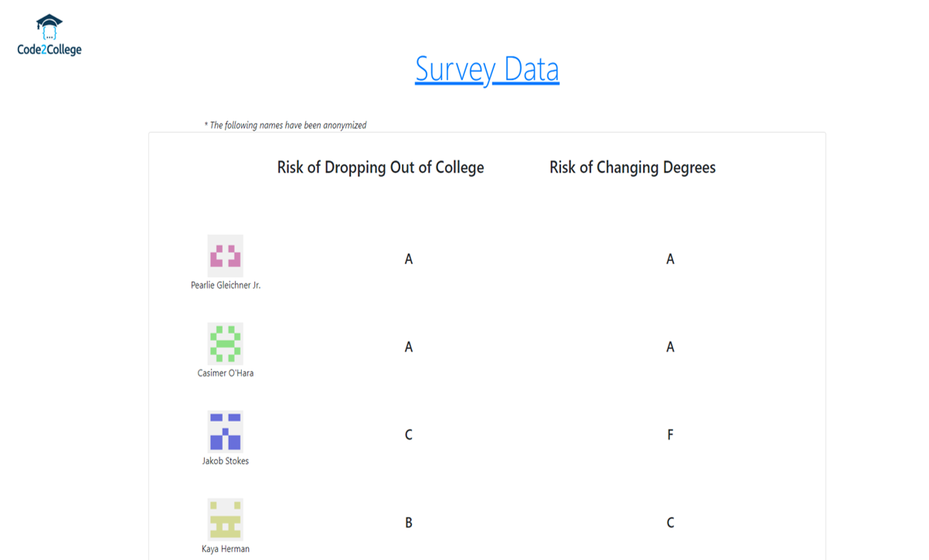929x560 pixels.
Task: Click Pearlie's dropout risk grade A
Action: (x=409, y=260)
